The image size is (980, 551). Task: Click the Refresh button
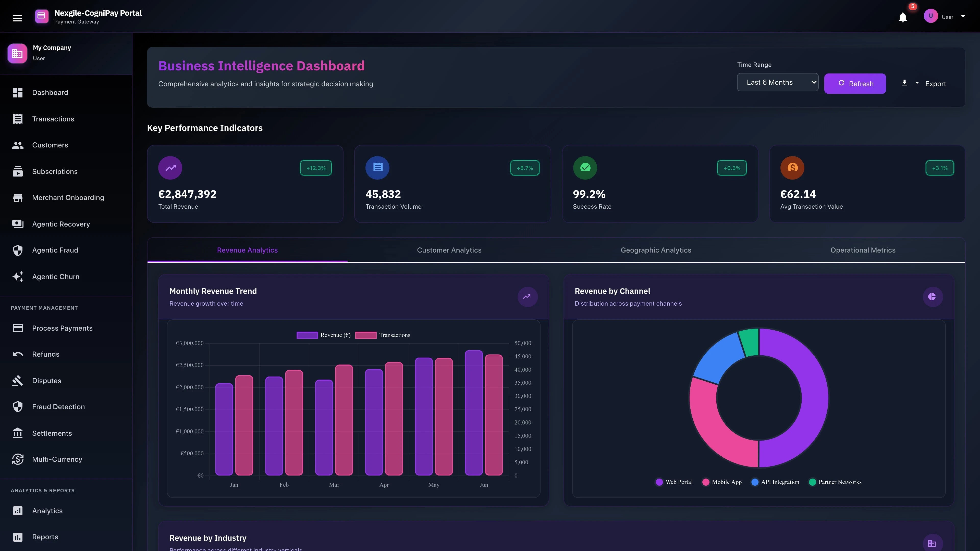[x=855, y=83]
